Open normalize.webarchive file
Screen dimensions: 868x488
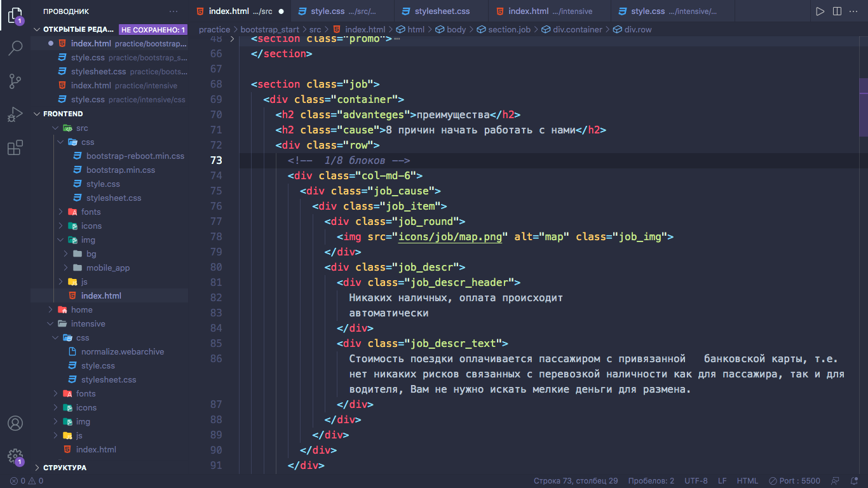pyautogui.click(x=123, y=351)
